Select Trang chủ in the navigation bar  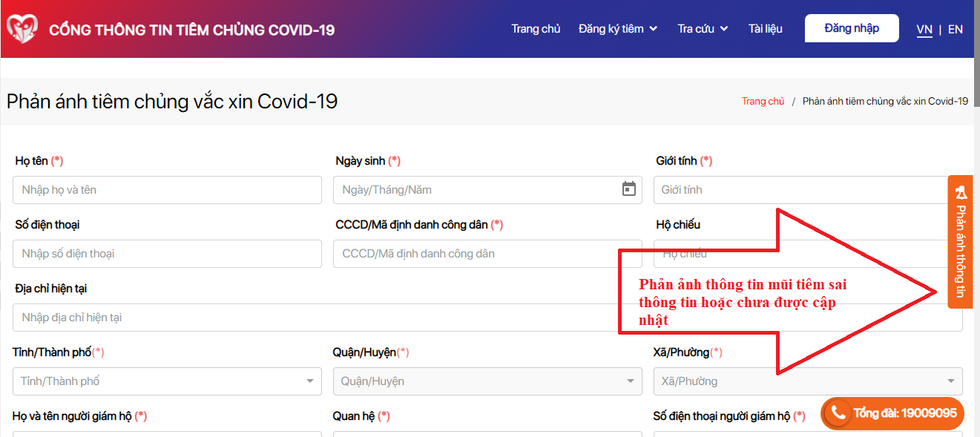(536, 28)
